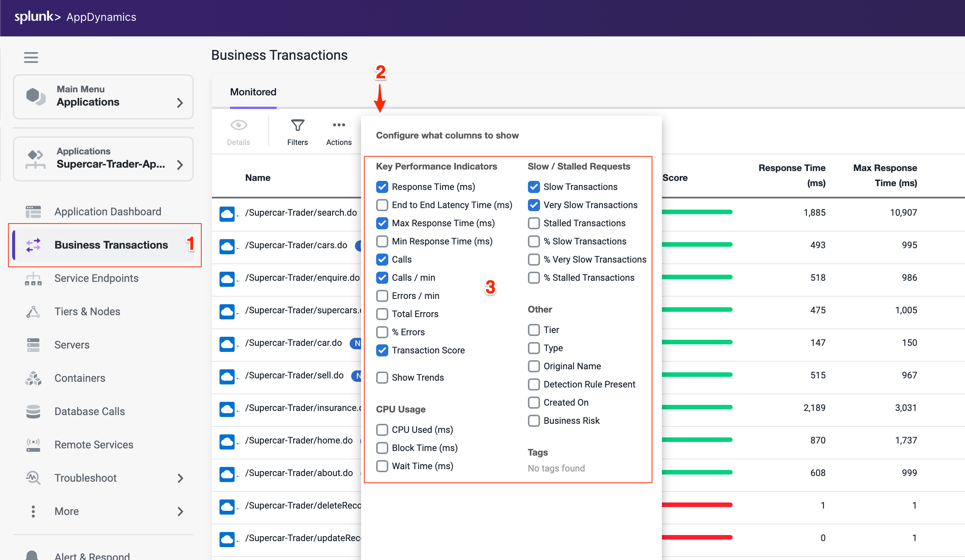965x560 pixels.
Task: Check the Stalled Transactions column
Action: click(534, 223)
